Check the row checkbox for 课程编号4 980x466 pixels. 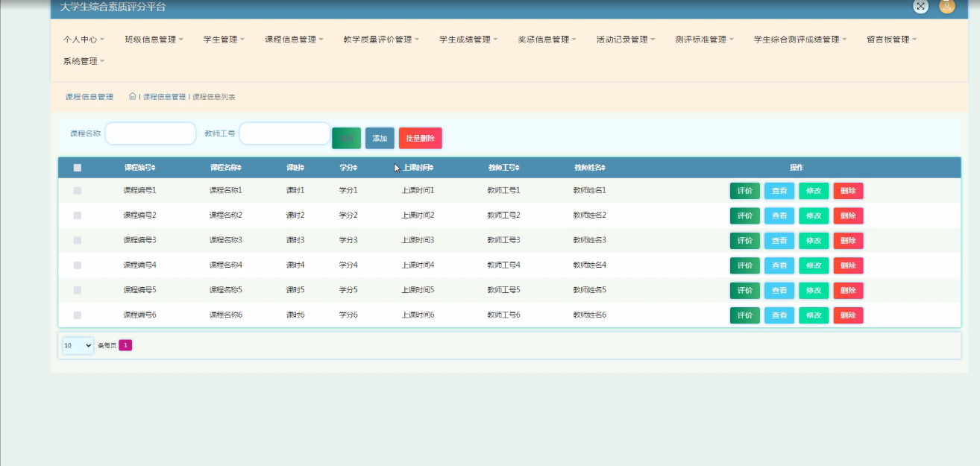point(78,265)
